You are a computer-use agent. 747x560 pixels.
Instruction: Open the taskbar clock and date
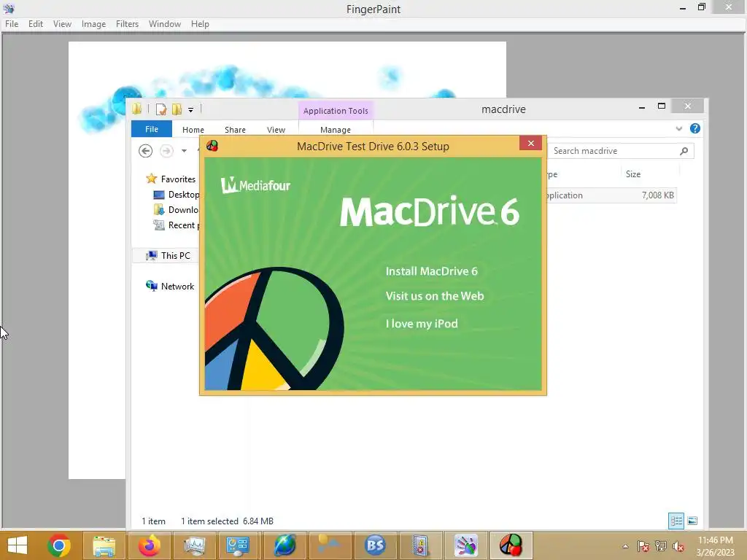715,546
